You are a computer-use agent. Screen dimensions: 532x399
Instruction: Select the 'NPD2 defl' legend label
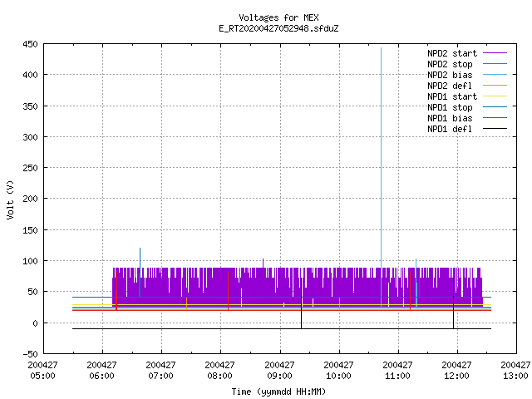click(x=450, y=86)
